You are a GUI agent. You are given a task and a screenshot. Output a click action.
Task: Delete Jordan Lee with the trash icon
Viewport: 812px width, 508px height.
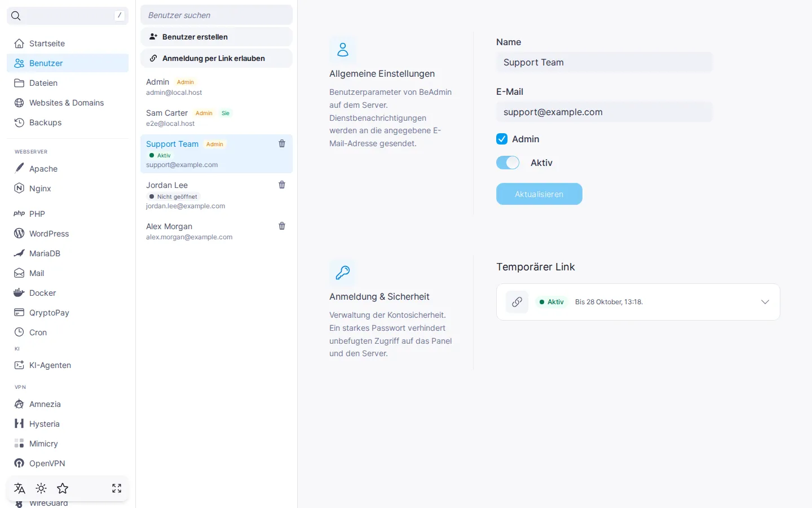[x=282, y=185]
